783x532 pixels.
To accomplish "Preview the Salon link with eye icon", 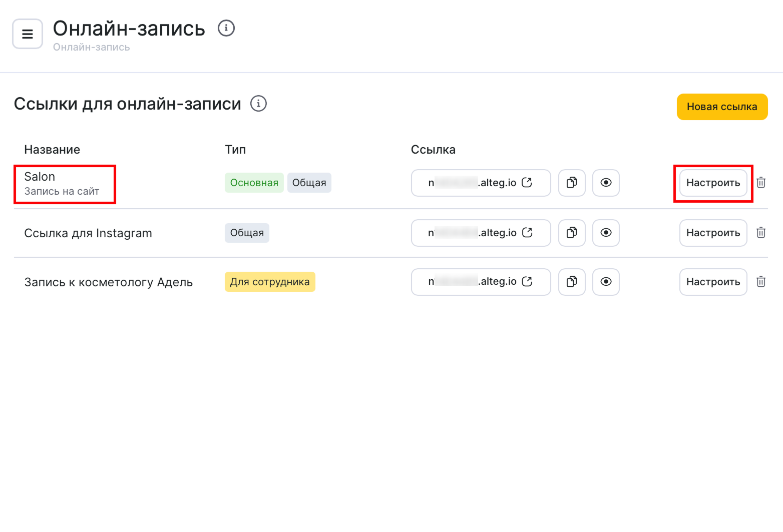I will click(x=606, y=183).
